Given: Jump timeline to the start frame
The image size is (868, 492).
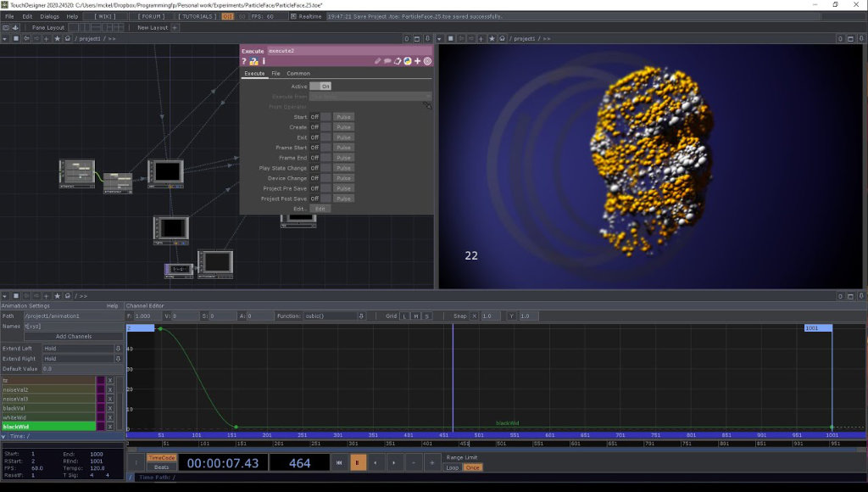Looking at the screenshot, I should click(339, 462).
